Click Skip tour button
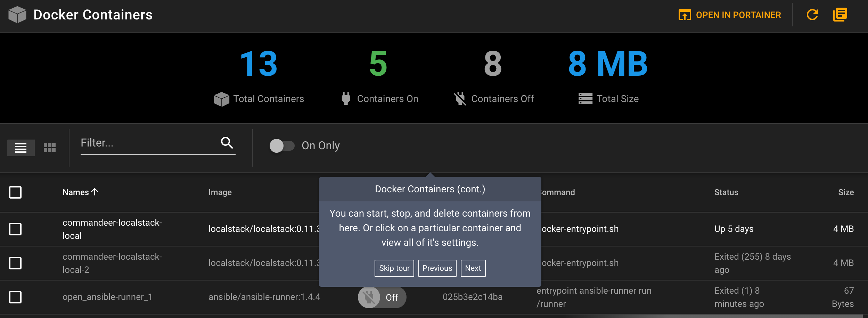The height and width of the screenshot is (318, 868). pyautogui.click(x=394, y=268)
